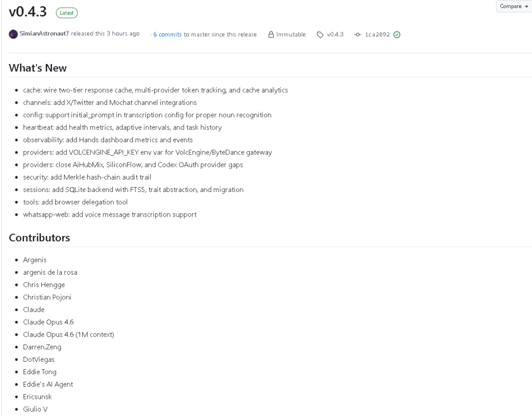
Task: Click the green Latest badge
Action: pos(67,12)
